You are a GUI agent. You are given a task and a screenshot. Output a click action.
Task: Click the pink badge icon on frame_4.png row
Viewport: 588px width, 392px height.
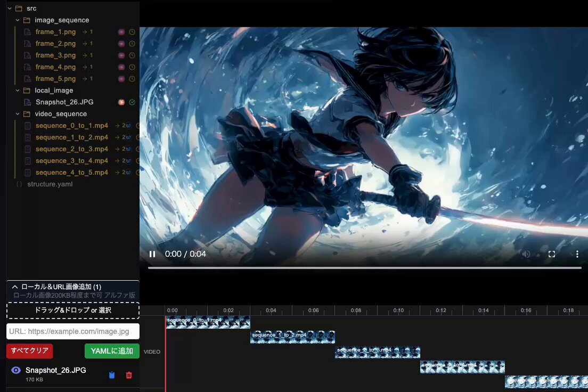point(121,67)
